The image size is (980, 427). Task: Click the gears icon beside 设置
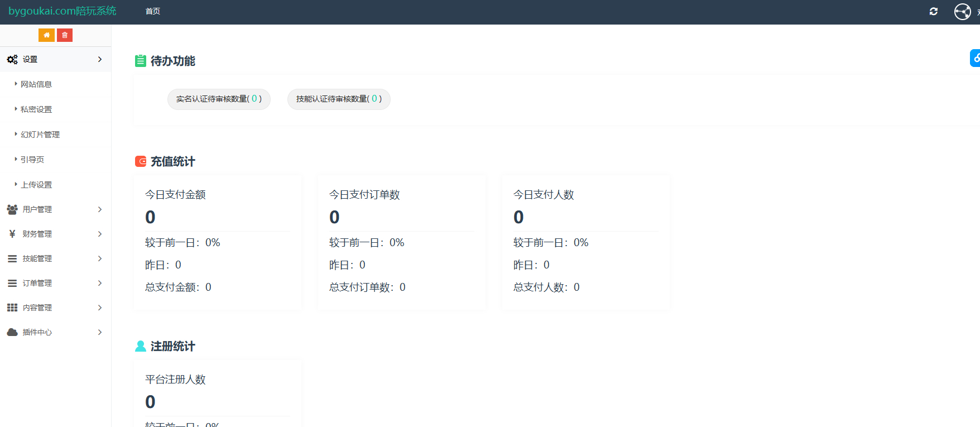click(x=12, y=59)
